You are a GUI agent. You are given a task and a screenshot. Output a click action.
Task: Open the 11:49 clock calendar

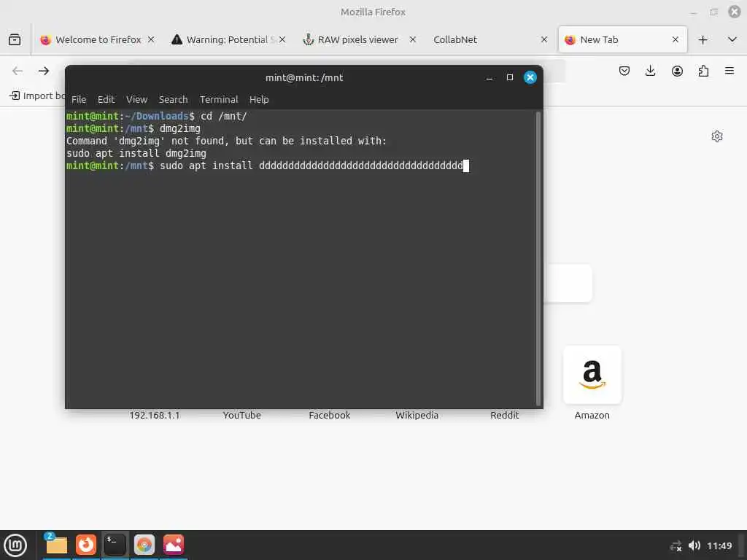pyautogui.click(x=719, y=545)
